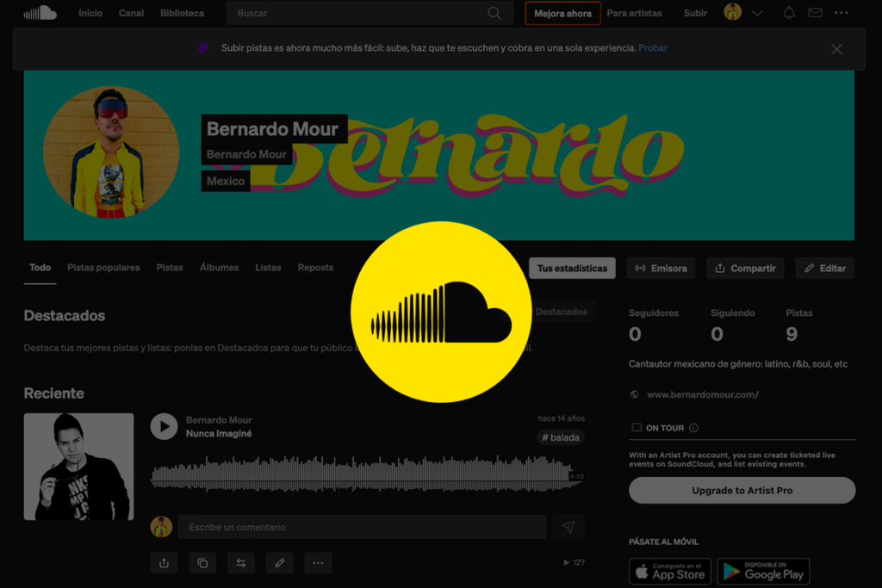Click the Escribe un comentario field

[x=362, y=527]
